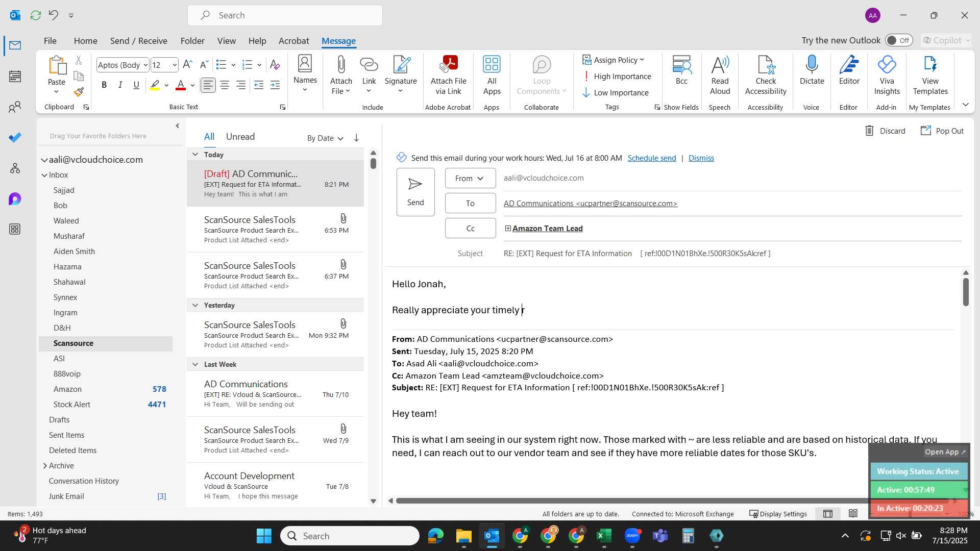Click the Dictate microphone icon

pyautogui.click(x=812, y=70)
